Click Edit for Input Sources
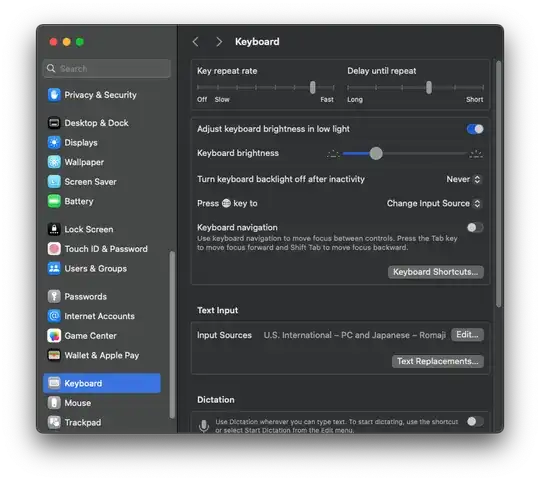The height and width of the screenshot is (481, 540). click(x=467, y=335)
